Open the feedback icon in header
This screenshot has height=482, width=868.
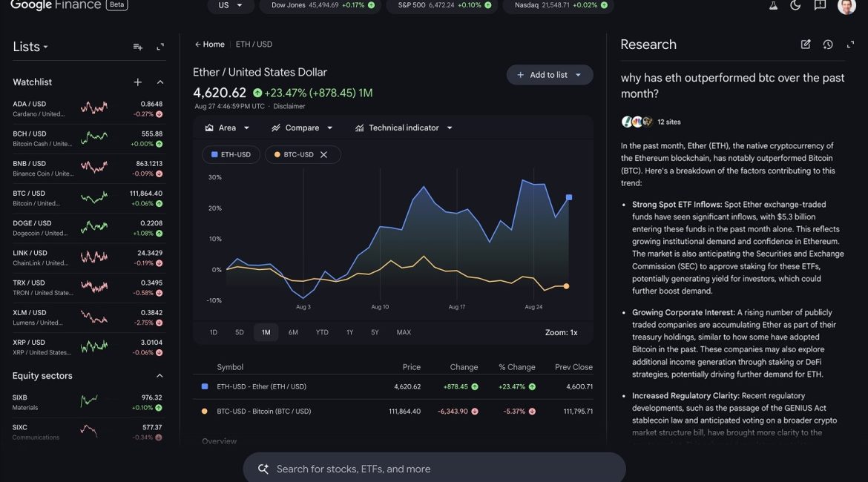[x=820, y=5]
